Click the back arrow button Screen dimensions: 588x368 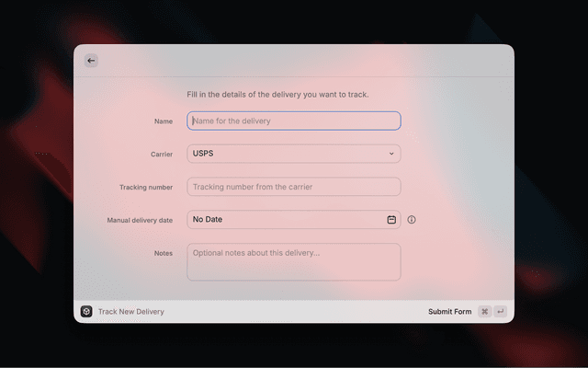[91, 61]
